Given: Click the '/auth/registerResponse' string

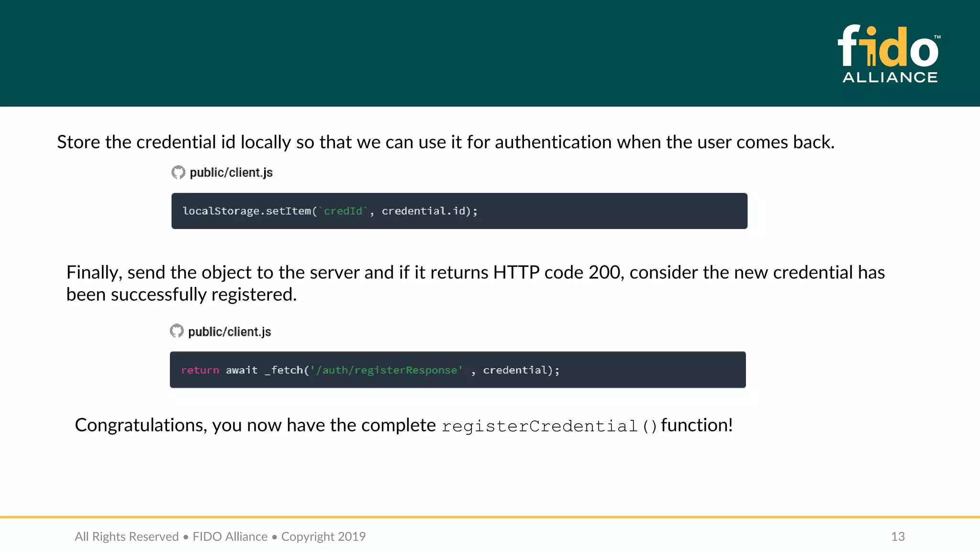Looking at the screenshot, I should [387, 370].
